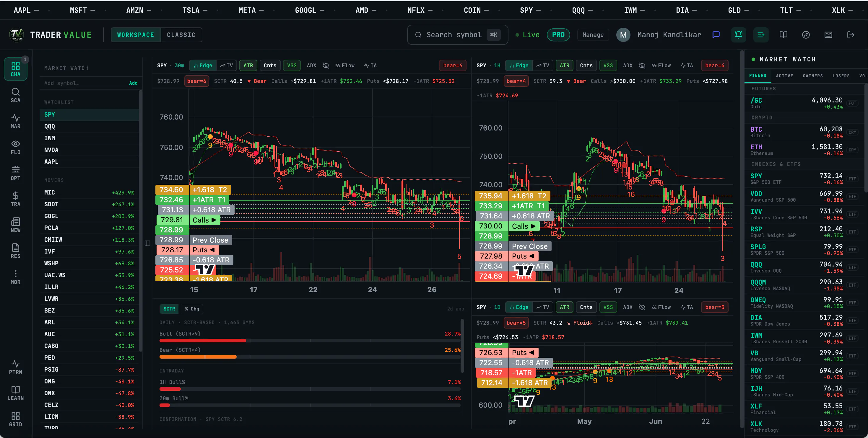Image resolution: width=868 pixels, height=438 pixels.
Task: Open 1H timeframe selector on SPY chart
Action: point(497,65)
